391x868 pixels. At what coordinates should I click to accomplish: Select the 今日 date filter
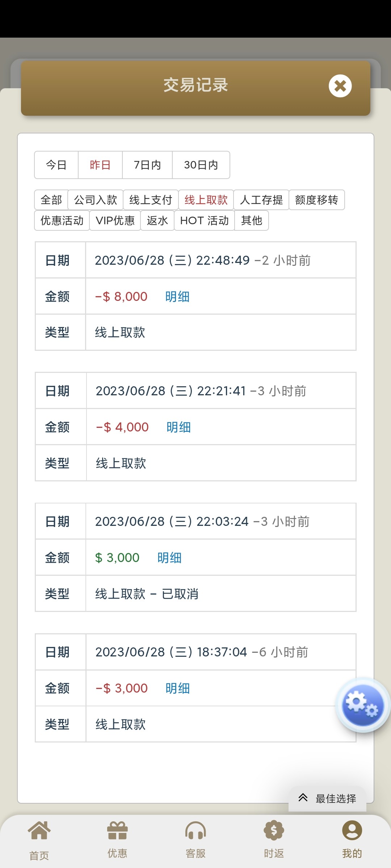point(56,165)
